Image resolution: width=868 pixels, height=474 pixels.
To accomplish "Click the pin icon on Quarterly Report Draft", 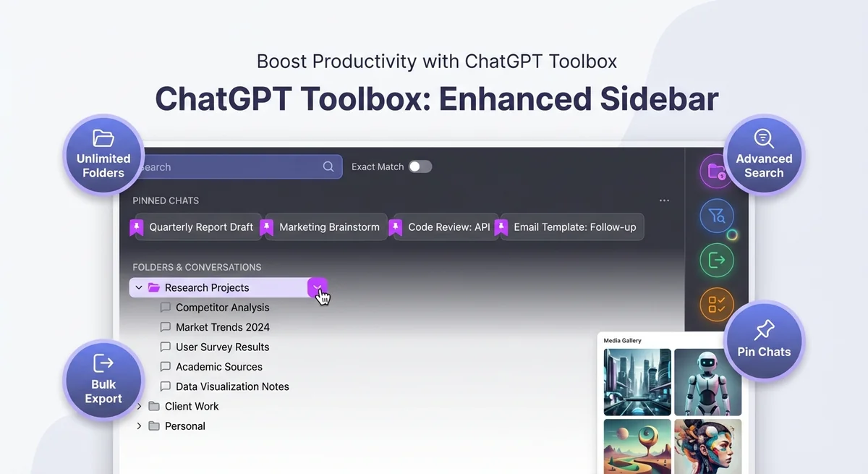I will [x=137, y=227].
